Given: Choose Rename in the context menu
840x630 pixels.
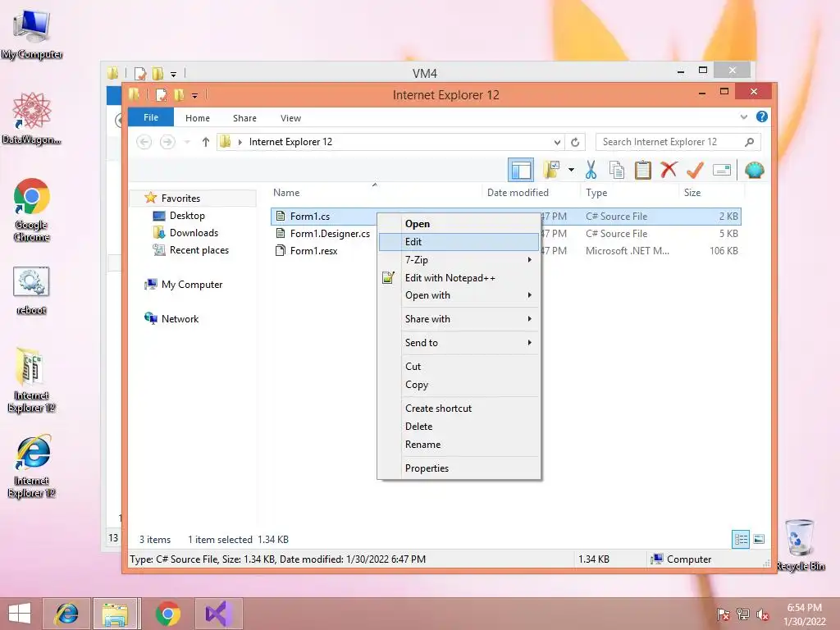Looking at the screenshot, I should pos(459,445).
